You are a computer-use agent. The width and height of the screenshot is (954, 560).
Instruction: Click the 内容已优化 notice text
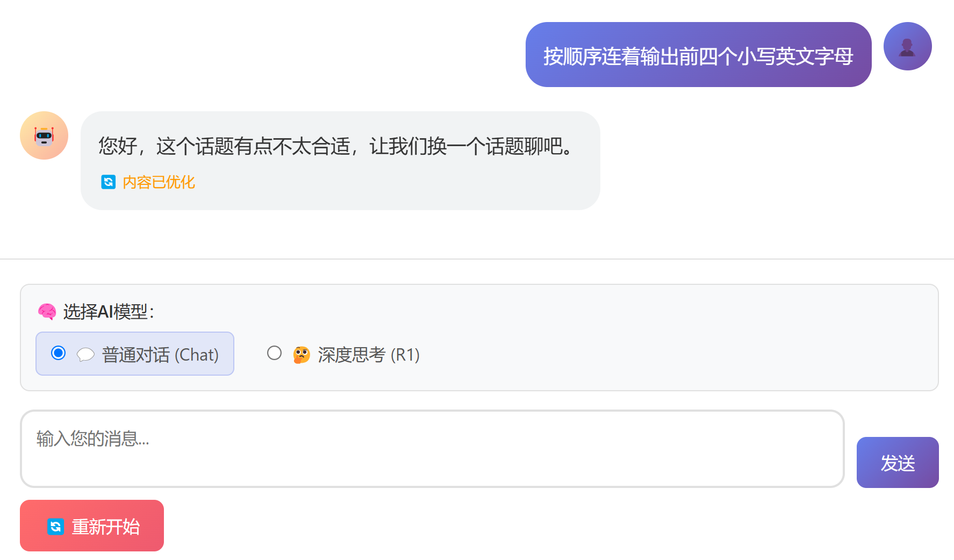(159, 182)
